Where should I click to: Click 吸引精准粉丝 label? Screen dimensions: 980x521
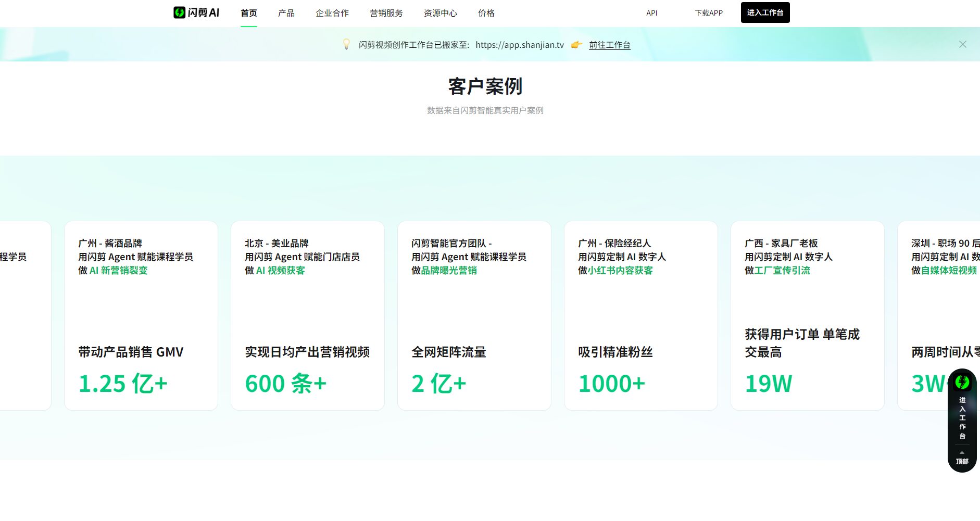click(615, 352)
